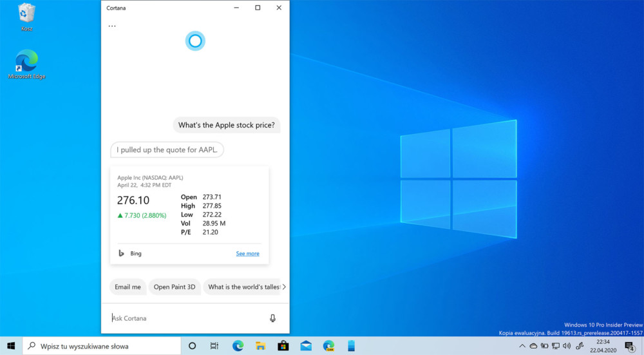Viewport: 644px width, 355px height.
Task: Click Apple Inc (NASDAQ: AAPL) heading
Action: 150,178
